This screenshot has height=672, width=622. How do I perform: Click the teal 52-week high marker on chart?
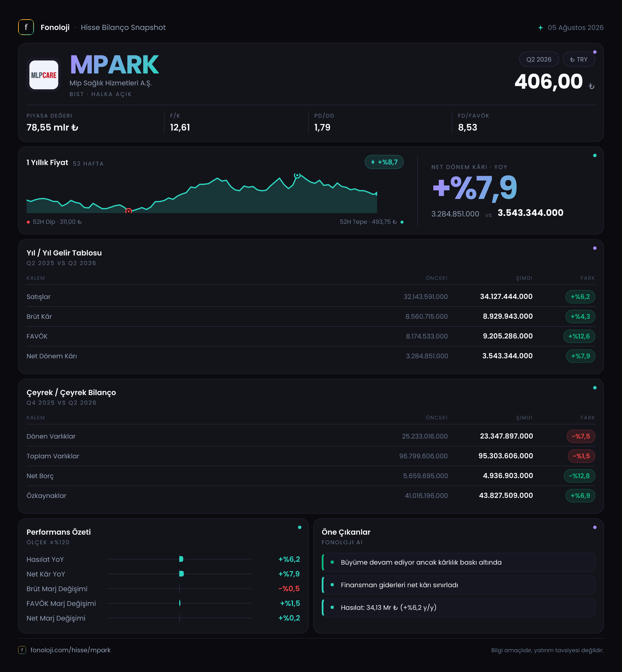[x=297, y=175]
